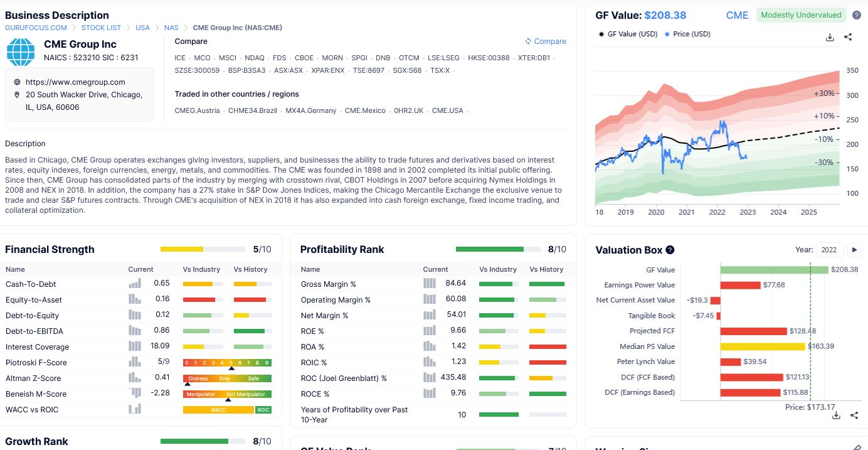Click the globe icon beside the cmegroup.com URL
Screen dimensions: 868x450
point(17,82)
